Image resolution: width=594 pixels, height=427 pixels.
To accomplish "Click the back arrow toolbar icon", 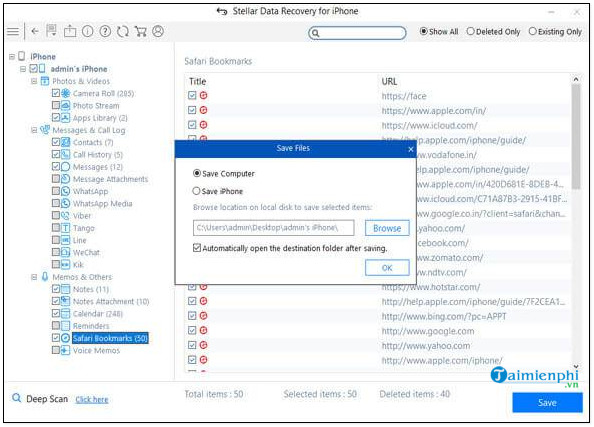I will coord(35,31).
